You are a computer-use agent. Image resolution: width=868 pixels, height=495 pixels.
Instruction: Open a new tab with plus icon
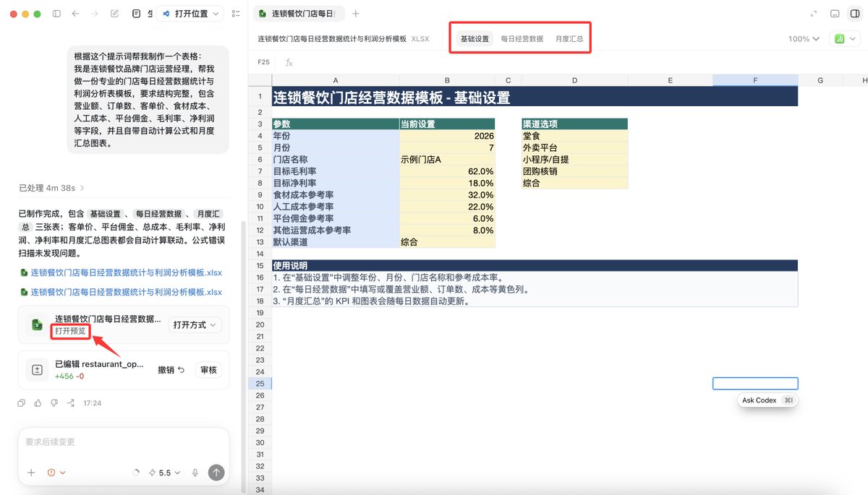point(355,14)
